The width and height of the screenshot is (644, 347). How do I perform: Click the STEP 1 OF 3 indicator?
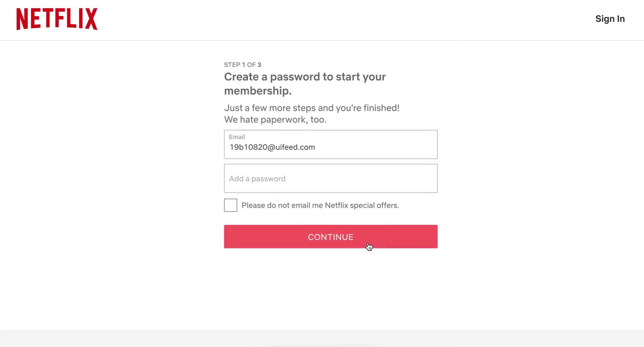pyautogui.click(x=242, y=65)
